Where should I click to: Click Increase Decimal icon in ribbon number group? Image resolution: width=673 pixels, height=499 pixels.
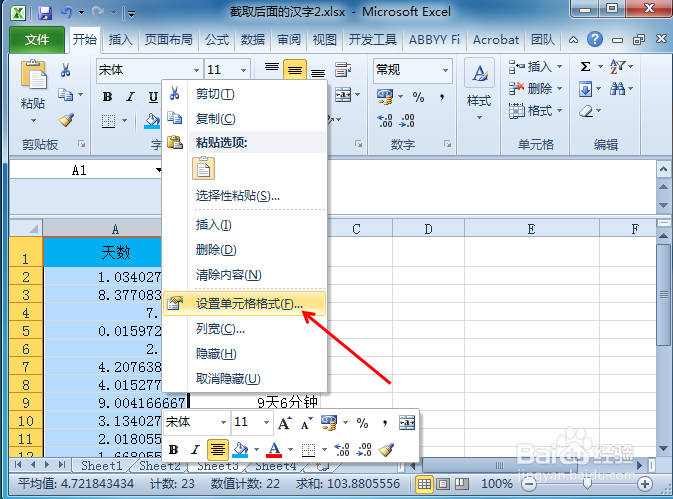[x=385, y=121]
